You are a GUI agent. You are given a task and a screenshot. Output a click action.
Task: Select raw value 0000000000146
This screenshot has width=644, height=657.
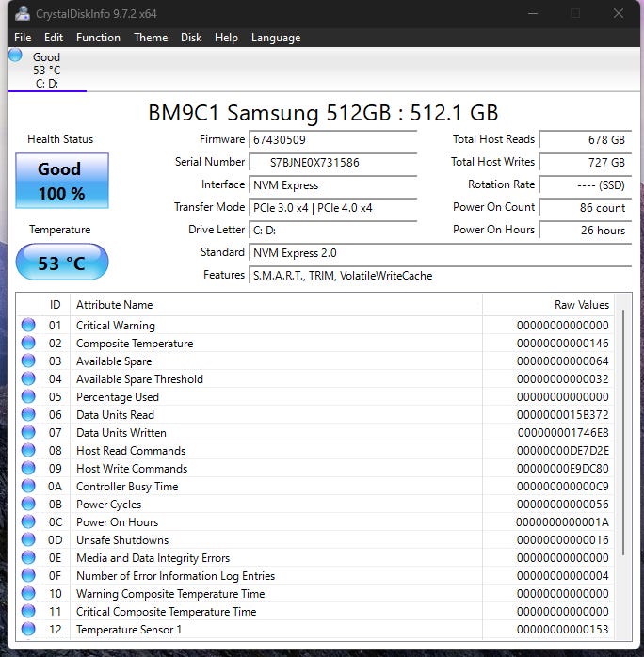click(x=562, y=344)
